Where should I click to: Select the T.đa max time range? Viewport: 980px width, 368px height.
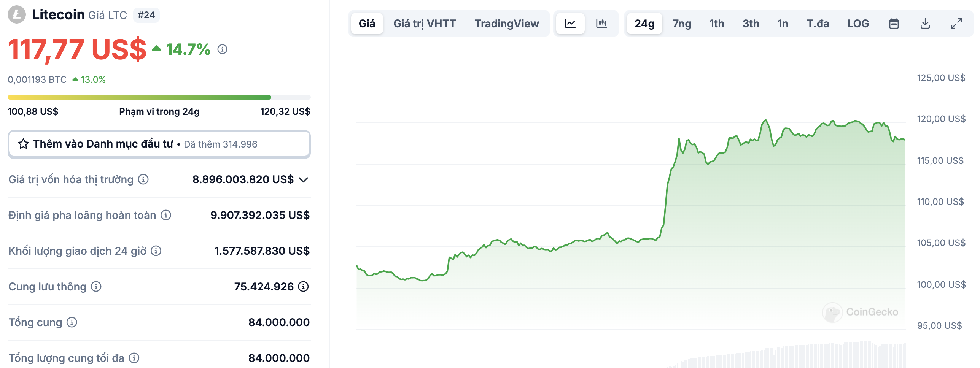click(x=818, y=24)
